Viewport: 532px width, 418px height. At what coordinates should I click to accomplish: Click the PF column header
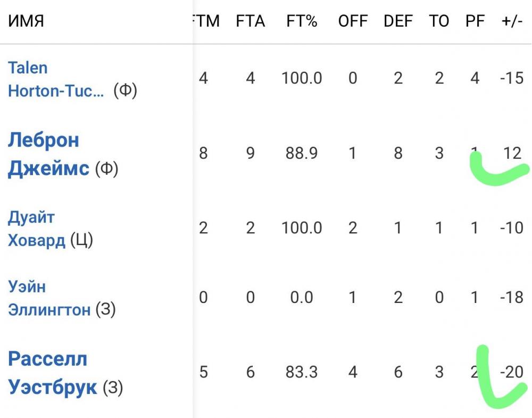click(475, 21)
